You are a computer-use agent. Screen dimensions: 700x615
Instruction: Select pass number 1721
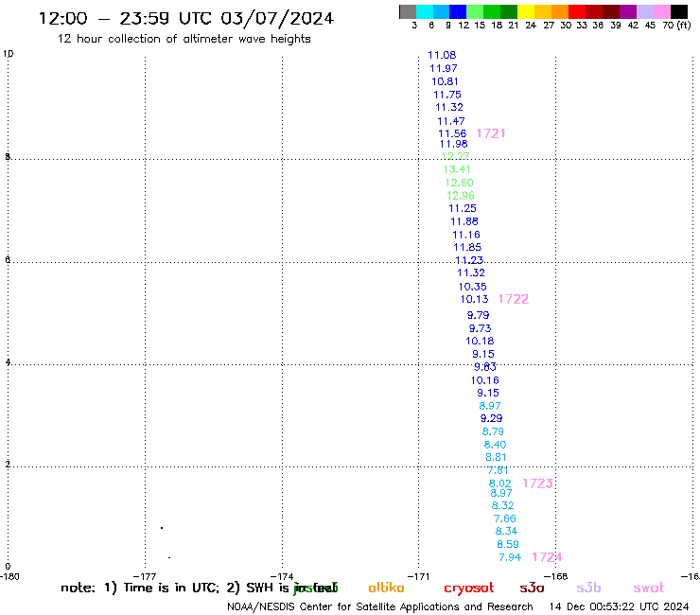pyautogui.click(x=491, y=133)
